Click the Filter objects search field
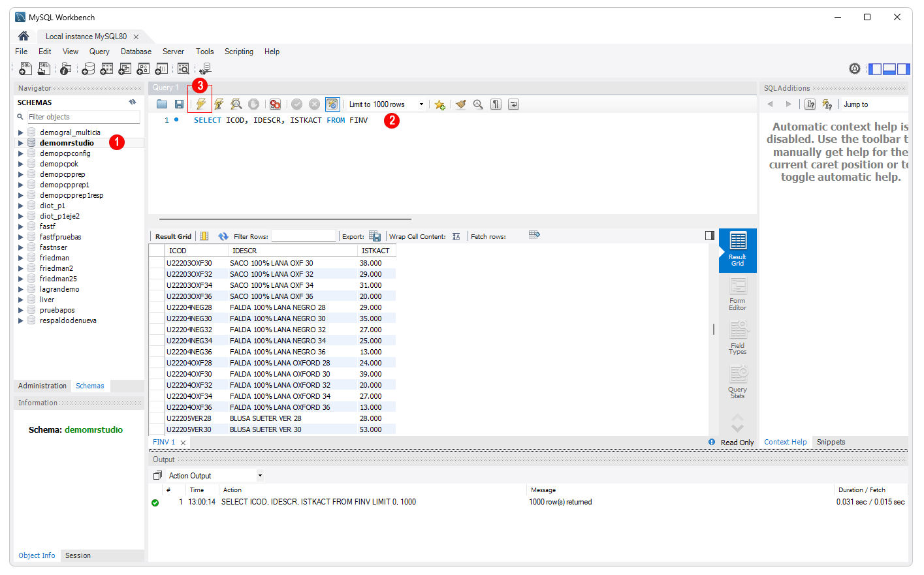This screenshot has height=575, width=924. [x=83, y=117]
